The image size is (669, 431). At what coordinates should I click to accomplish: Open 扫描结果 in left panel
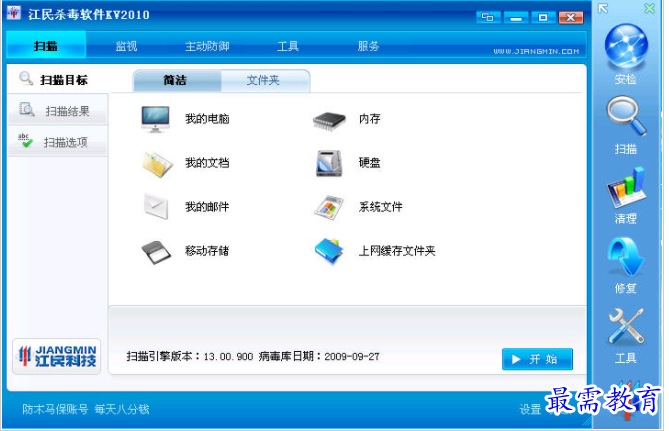(58, 111)
